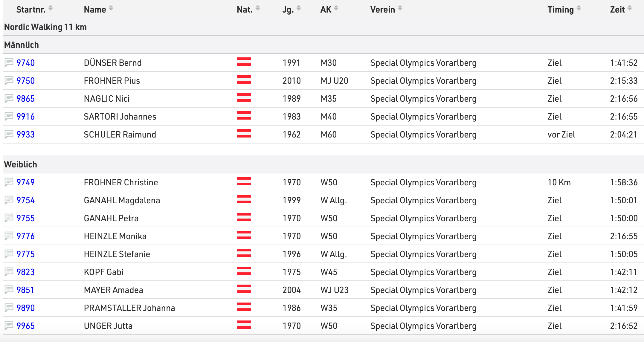
Task: Sort table by Zeit column arrows
Action: click(x=630, y=8)
